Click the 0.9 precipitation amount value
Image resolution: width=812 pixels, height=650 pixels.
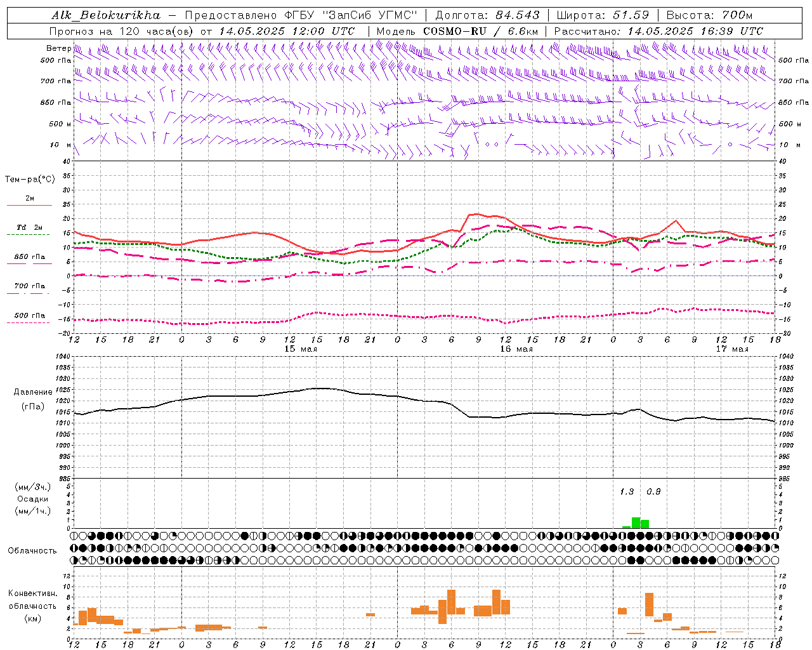653,492
